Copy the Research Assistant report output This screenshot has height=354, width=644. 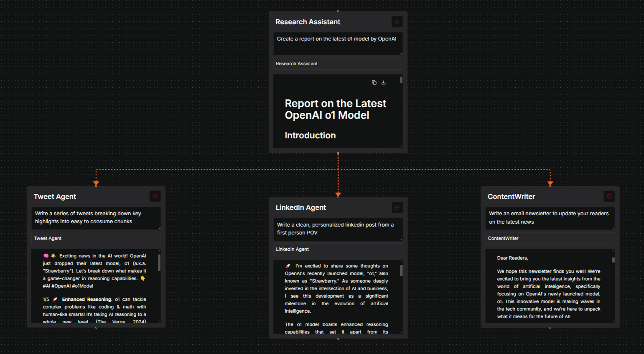374,83
